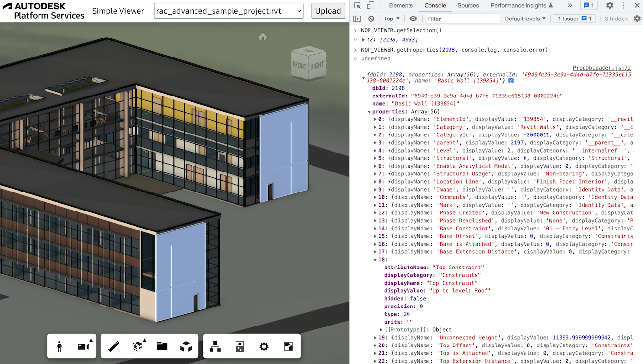The width and height of the screenshot is (643, 364).
Task: Activate the Explode Model cube tool
Action: point(186,346)
